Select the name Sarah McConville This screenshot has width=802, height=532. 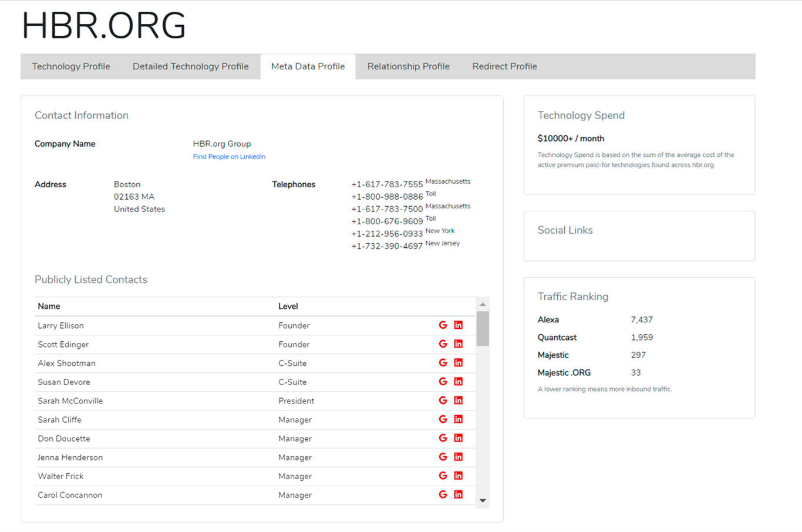(x=70, y=400)
